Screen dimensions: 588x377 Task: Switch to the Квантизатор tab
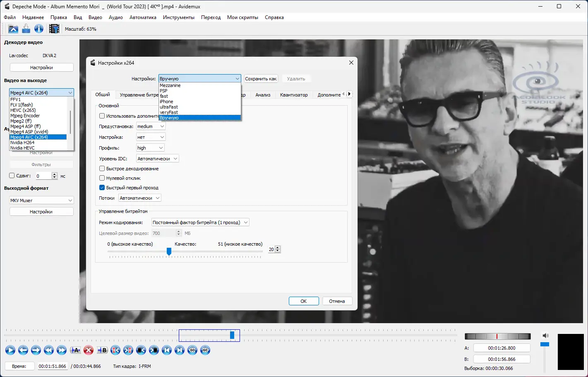[294, 95]
